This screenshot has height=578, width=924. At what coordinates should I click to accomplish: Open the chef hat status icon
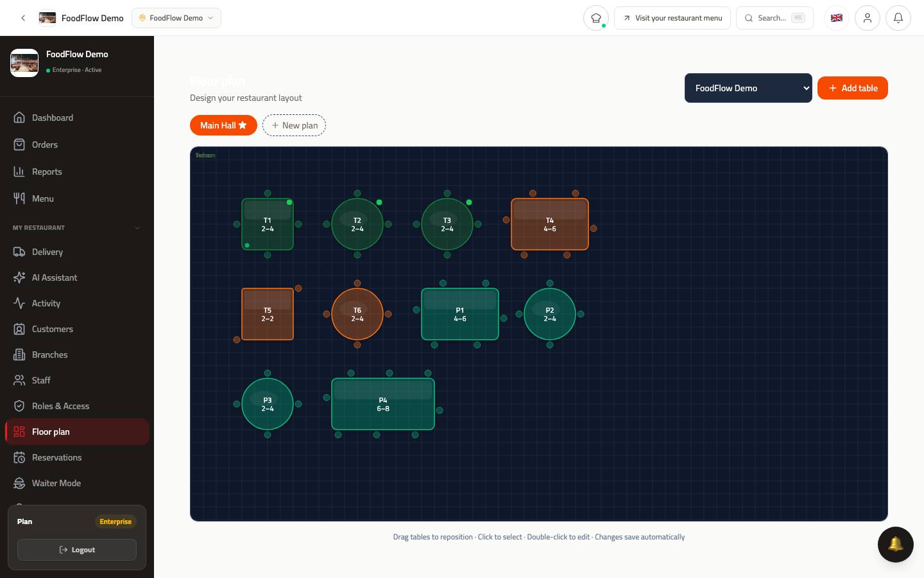[x=596, y=18]
